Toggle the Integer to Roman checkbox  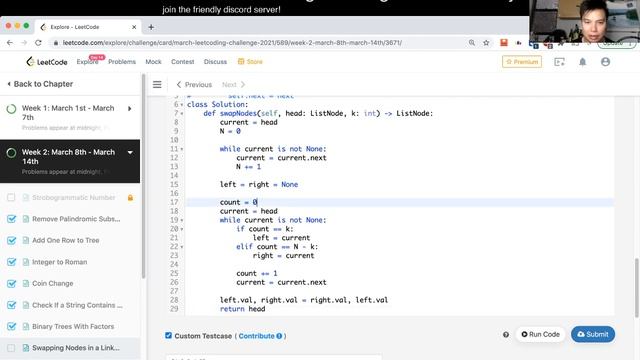tap(11, 262)
